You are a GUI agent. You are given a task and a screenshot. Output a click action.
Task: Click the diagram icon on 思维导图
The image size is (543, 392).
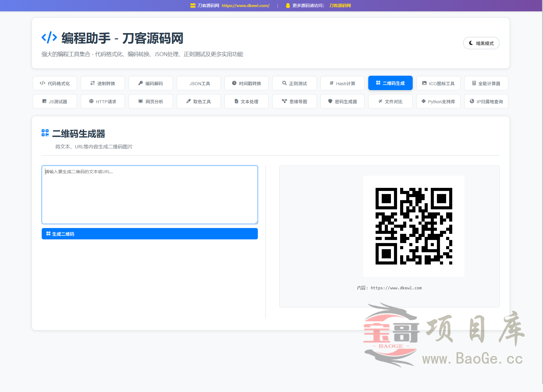pyautogui.click(x=285, y=101)
